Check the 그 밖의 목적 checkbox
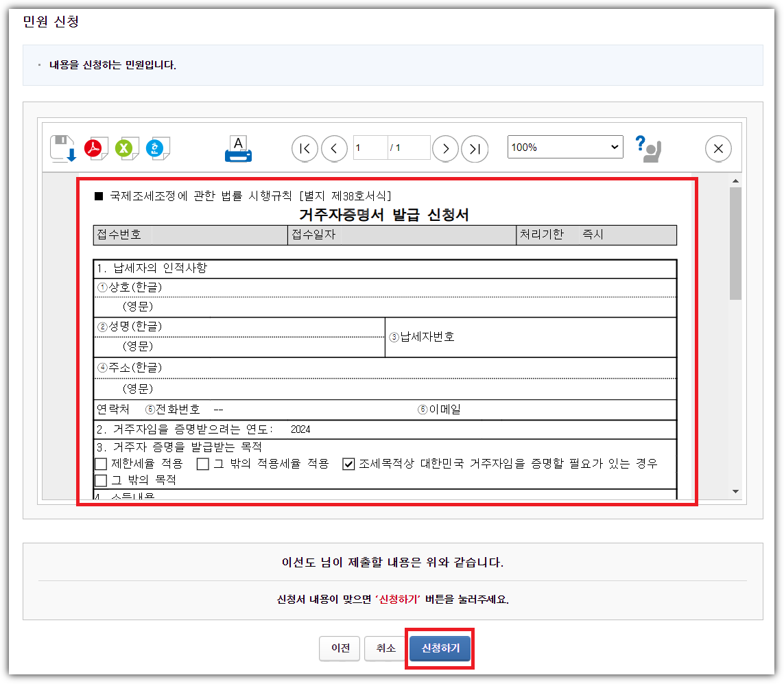 pos(100,480)
